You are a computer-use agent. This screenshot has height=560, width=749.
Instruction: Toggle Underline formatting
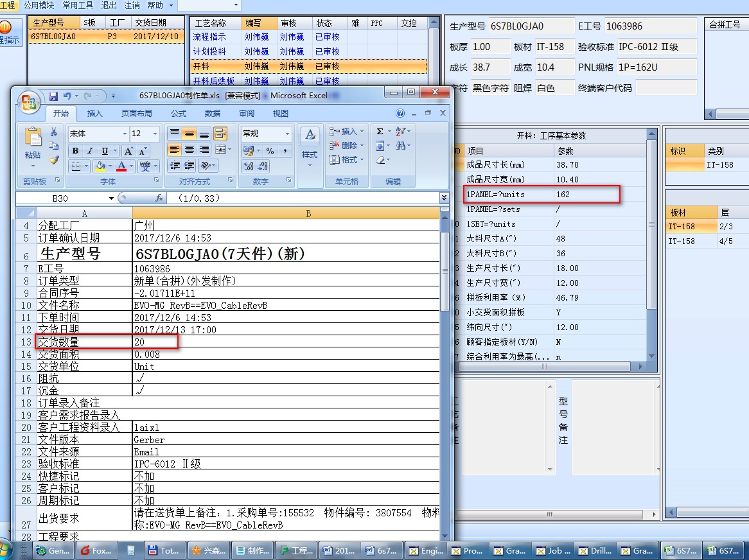click(x=105, y=151)
